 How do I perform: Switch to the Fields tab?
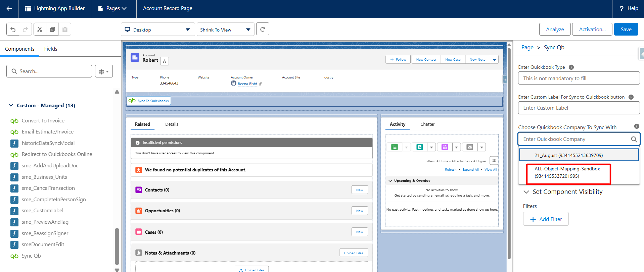51,49
